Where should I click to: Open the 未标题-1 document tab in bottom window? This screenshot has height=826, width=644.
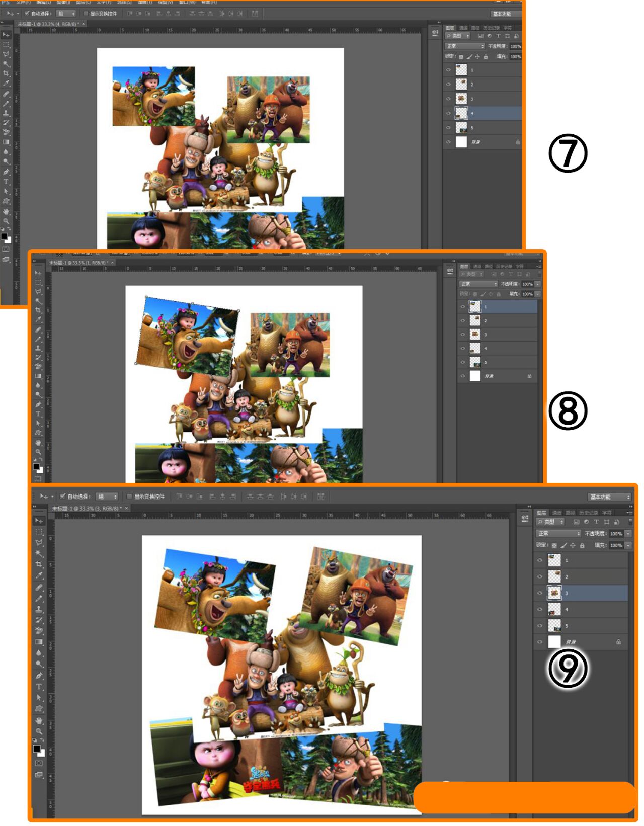(86, 509)
